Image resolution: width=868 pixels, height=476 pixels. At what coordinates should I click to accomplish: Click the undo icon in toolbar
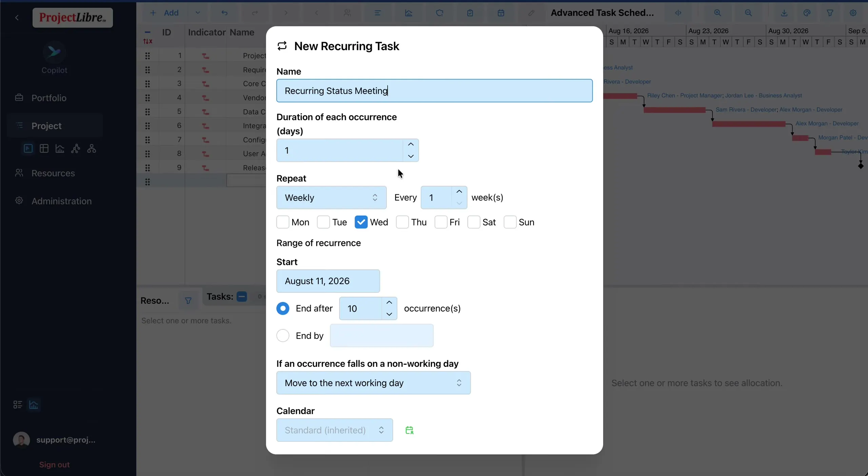(224, 13)
